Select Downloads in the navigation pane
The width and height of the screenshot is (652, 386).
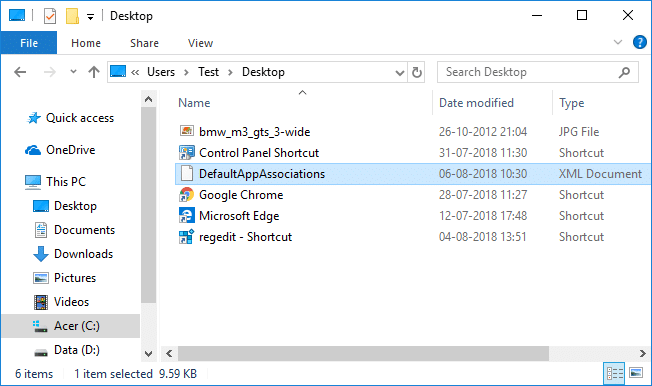[x=83, y=254]
